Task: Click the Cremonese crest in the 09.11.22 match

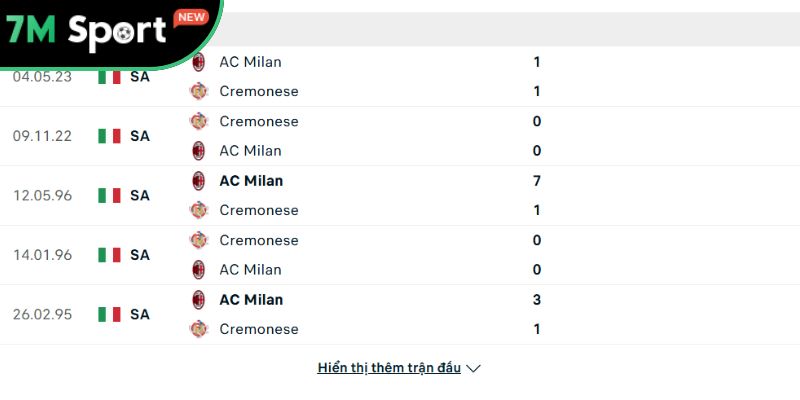Action: (x=199, y=121)
